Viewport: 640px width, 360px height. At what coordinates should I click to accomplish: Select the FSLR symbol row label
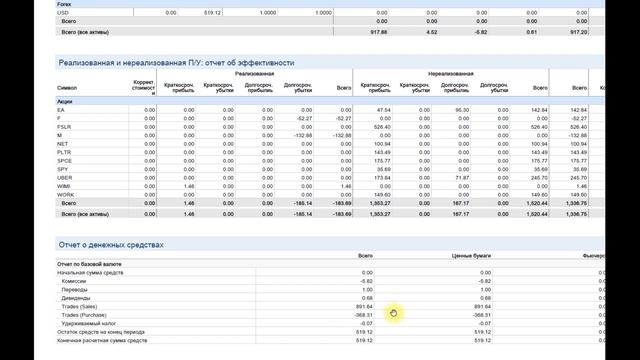(x=64, y=127)
